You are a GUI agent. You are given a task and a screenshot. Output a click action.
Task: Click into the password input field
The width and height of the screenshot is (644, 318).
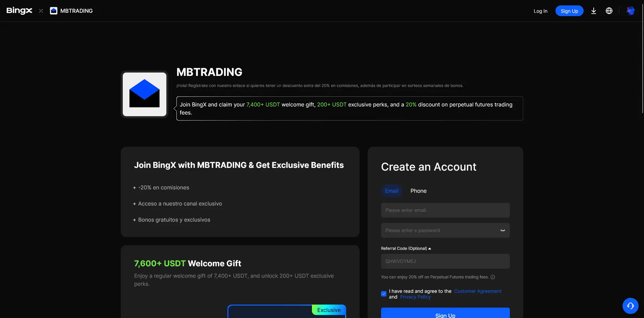tap(439, 230)
